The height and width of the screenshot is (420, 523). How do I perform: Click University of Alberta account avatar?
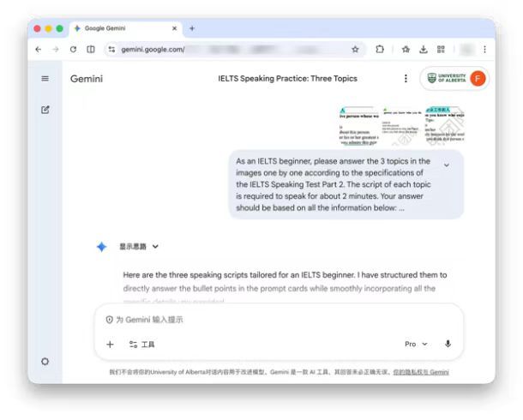click(x=478, y=79)
